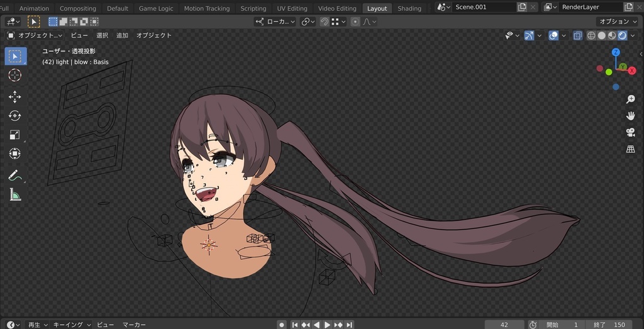Toggle snapping magnet icon
The width and height of the screenshot is (644, 329).
click(325, 22)
